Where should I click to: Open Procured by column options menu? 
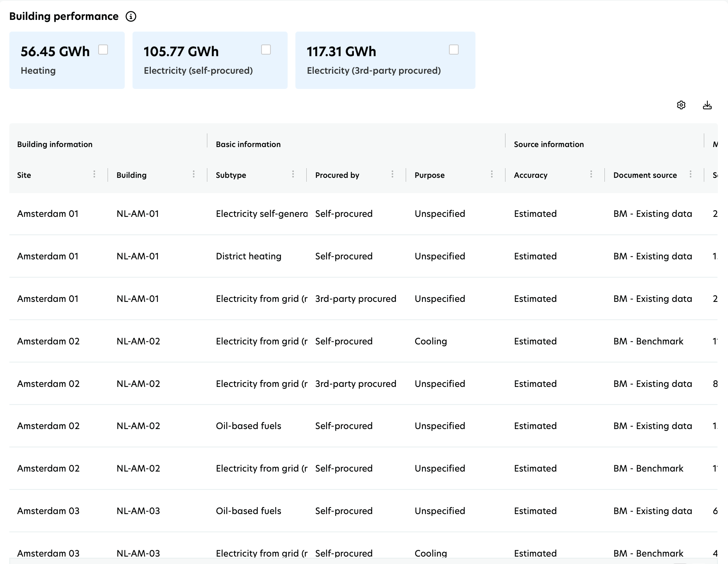392,174
